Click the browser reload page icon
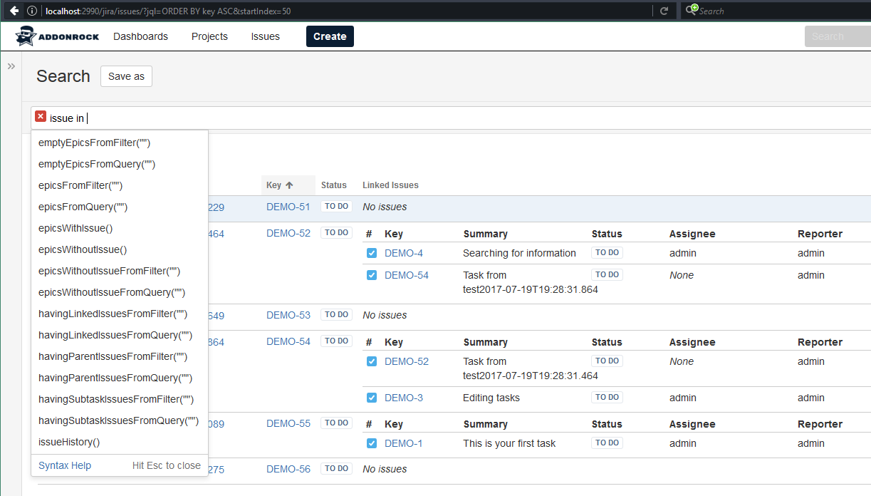Screen dimensions: 871x496 [663, 10]
